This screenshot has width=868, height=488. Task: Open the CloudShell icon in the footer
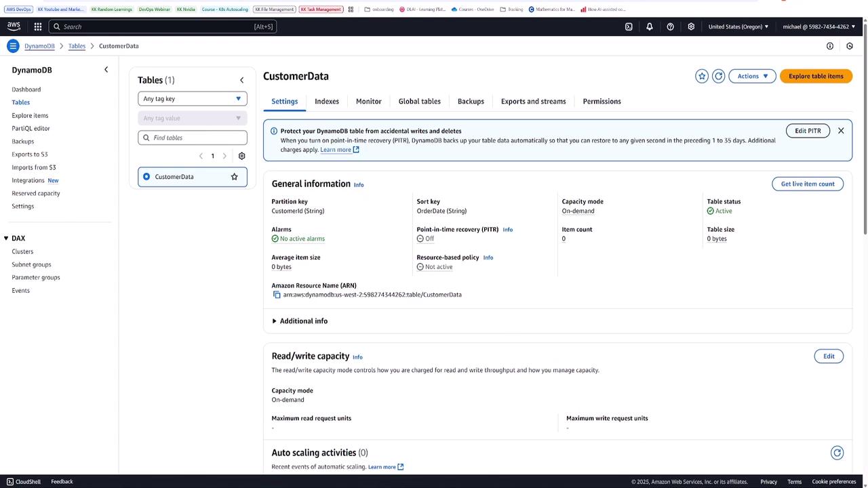tap(10, 482)
